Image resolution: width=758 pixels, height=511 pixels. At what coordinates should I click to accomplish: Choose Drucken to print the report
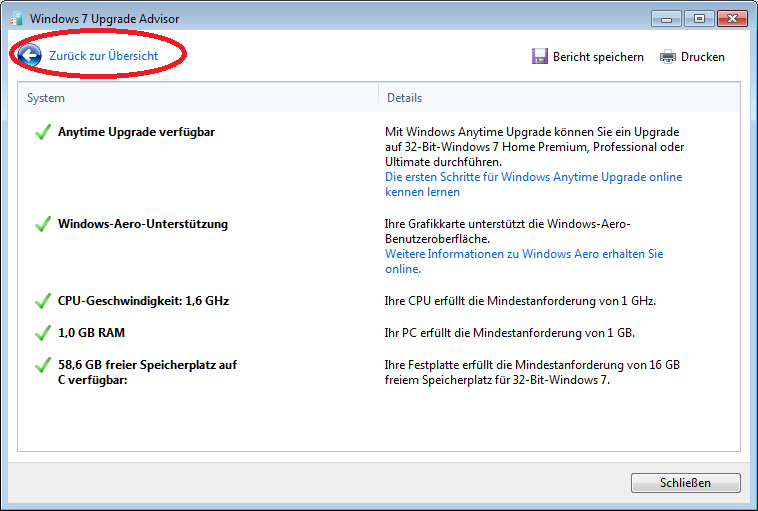[x=702, y=57]
